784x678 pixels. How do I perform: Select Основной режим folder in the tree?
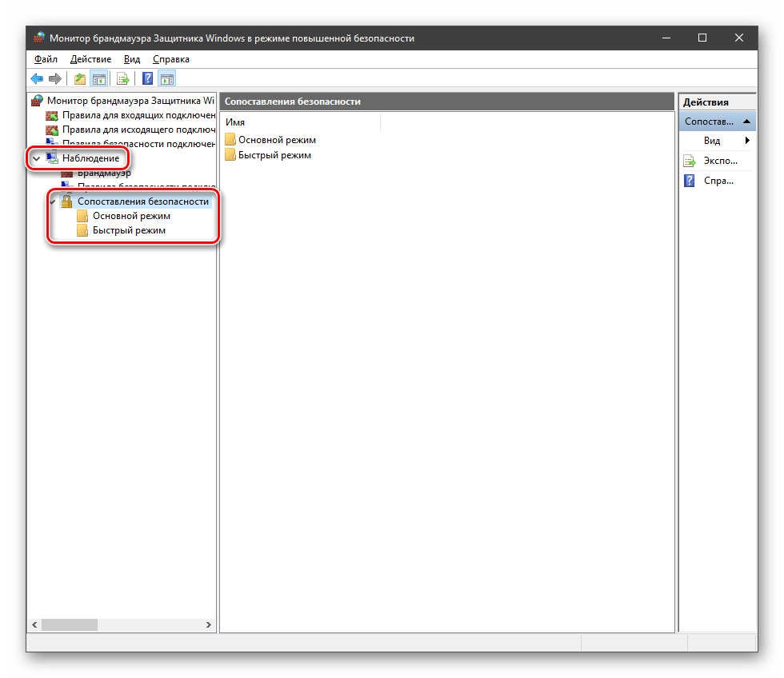point(130,216)
